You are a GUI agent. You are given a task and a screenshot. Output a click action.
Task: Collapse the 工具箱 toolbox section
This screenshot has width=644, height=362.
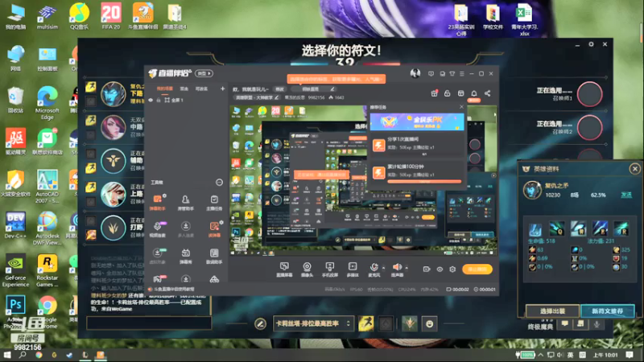219,183
